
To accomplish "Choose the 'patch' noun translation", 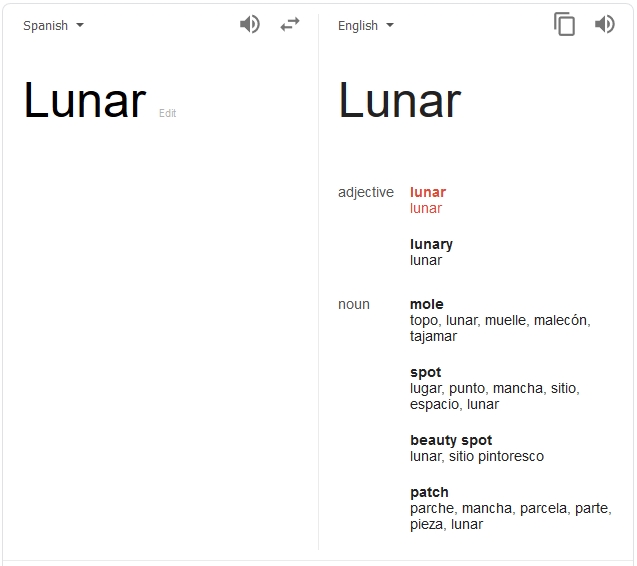I will click(429, 492).
